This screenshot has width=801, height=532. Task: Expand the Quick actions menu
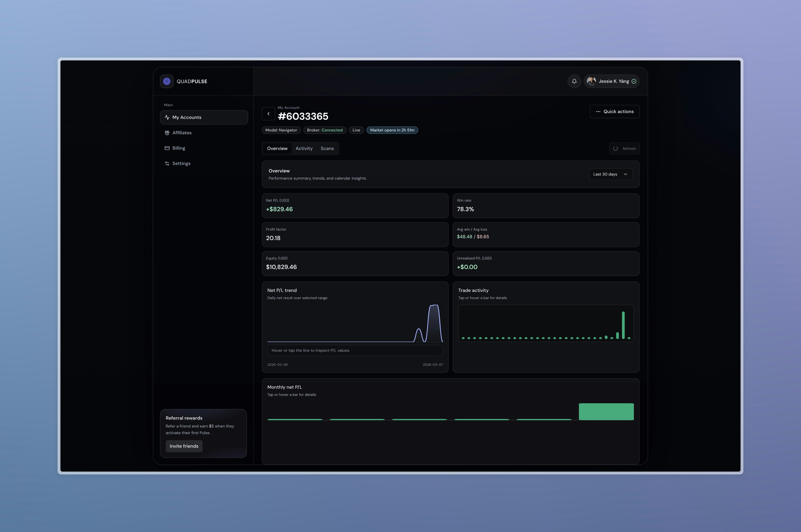[615, 111]
